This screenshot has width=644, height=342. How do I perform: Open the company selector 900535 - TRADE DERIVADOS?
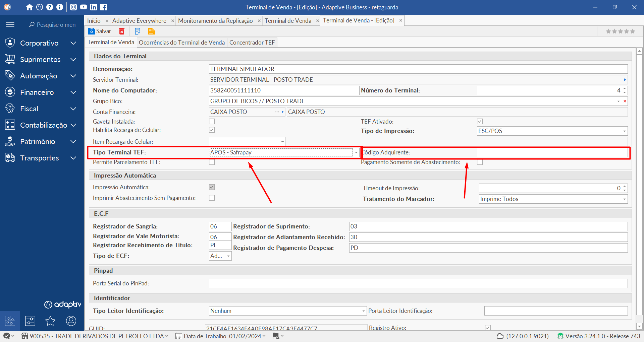click(x=95, y=336)
